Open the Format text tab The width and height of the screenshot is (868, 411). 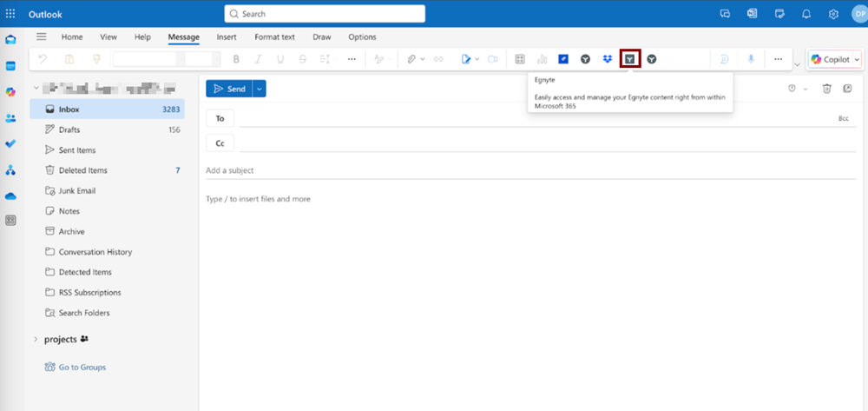tap(274, 37)
